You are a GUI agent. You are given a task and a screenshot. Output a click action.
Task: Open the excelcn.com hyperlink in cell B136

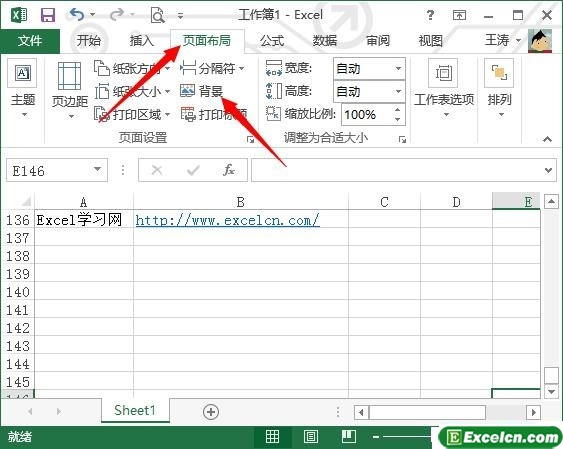[x=228, y=220]
